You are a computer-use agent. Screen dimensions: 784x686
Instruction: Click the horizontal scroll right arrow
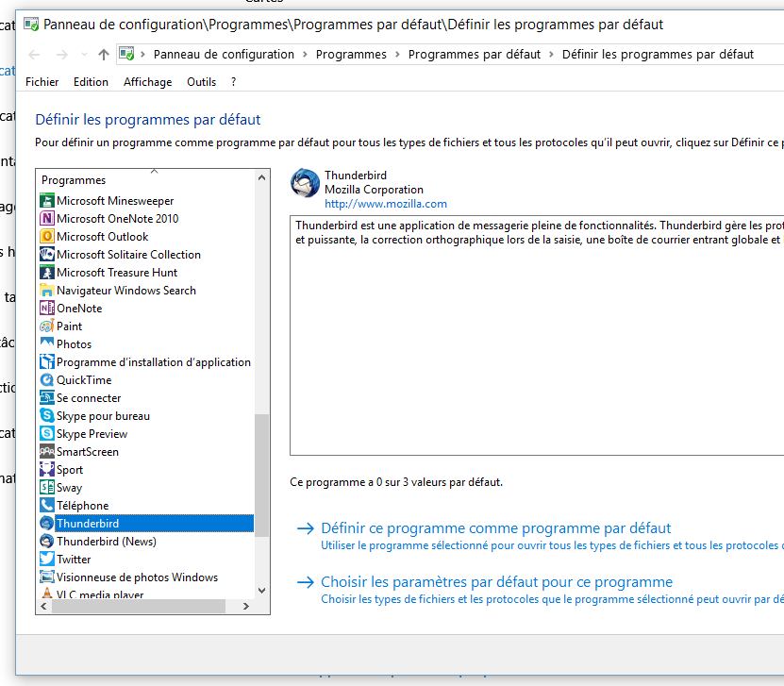pyautogui.click(x=245, y=606)
